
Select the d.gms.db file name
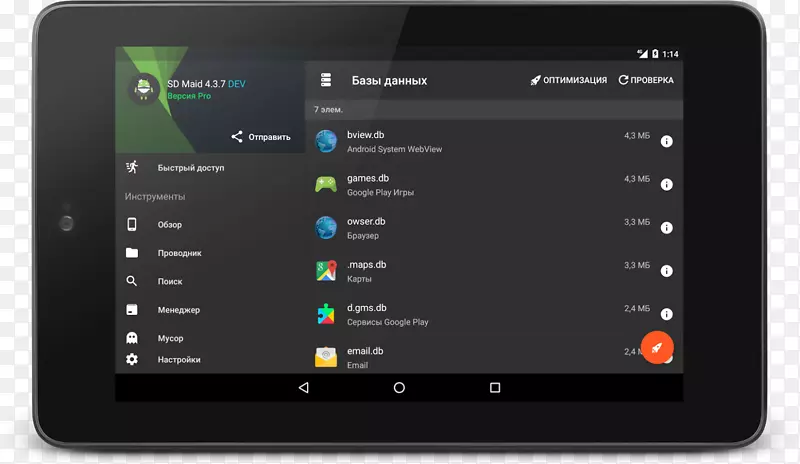pos(367,308)
